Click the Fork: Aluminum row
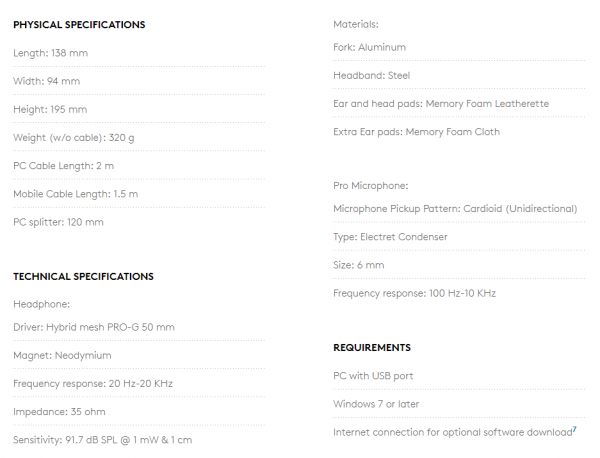 (459, 47)
